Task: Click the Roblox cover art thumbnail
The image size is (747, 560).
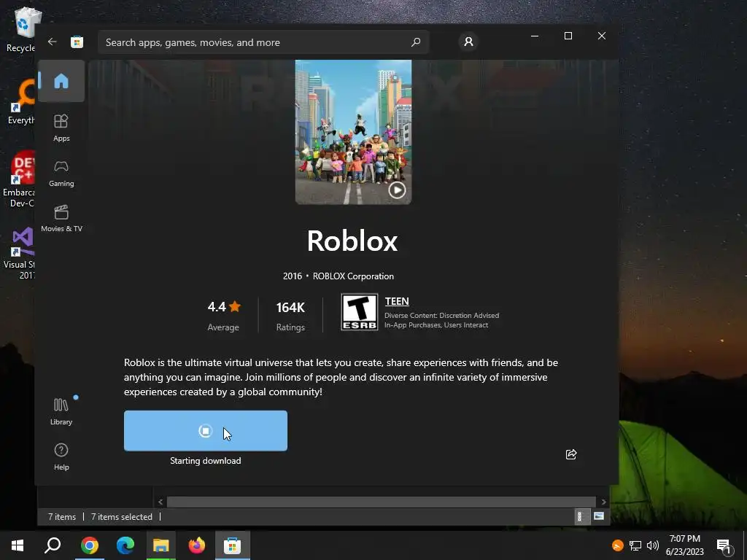Action: (x=353, y=132)
